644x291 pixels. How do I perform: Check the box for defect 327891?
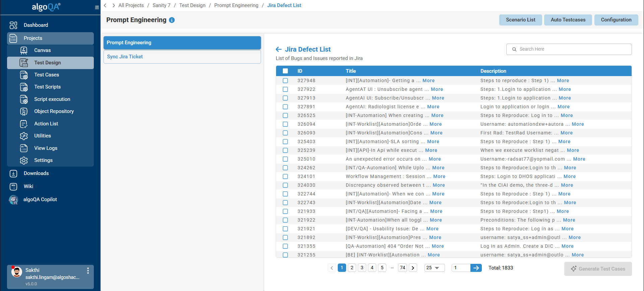click(285, 107)
